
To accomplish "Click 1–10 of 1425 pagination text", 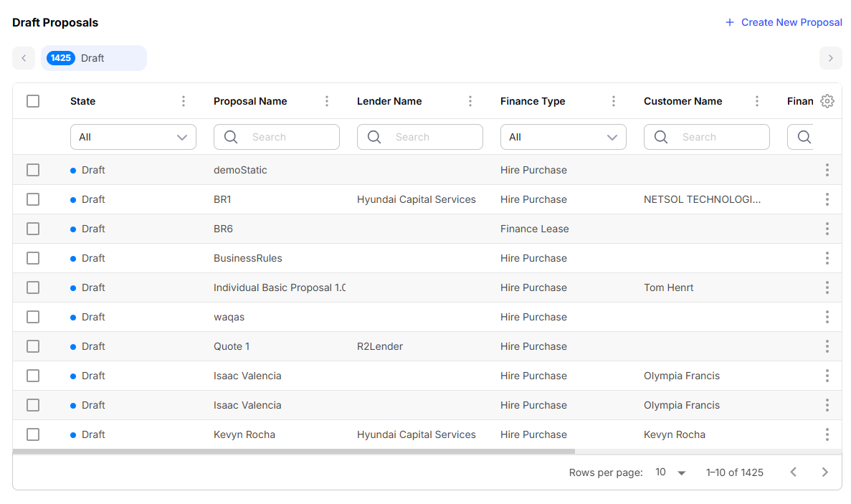I will (734, 472).
